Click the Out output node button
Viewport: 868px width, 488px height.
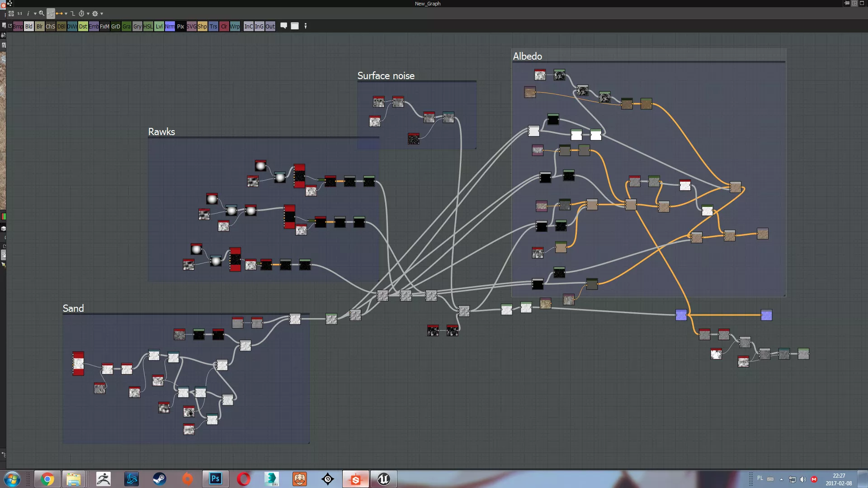pyautogui.click(x=270, y=26)
